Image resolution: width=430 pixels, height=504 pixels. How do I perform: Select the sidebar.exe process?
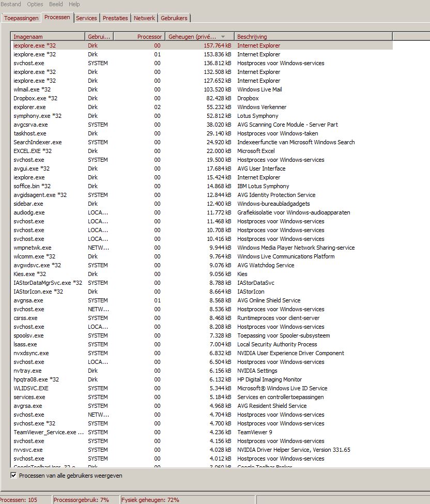pyautogui.click(x=202, y=204)
